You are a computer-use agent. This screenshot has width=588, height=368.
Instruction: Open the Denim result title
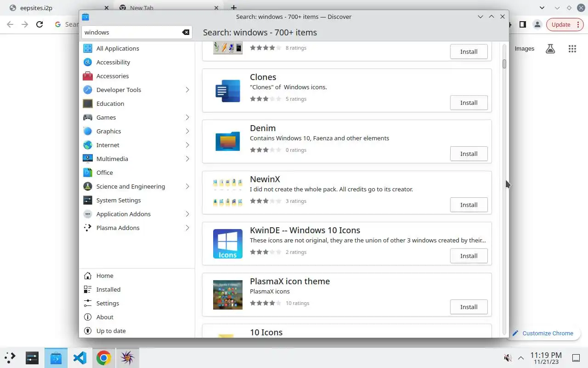(263, 128)
